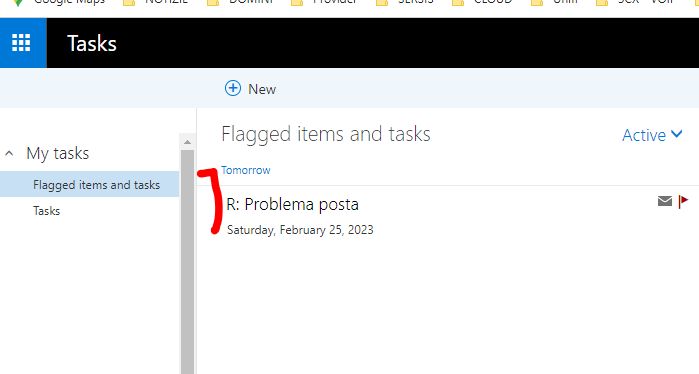Click the envelope icon on Problema posta
The height and width of the screenshot is (374, 699).
[x=665, y=201]
